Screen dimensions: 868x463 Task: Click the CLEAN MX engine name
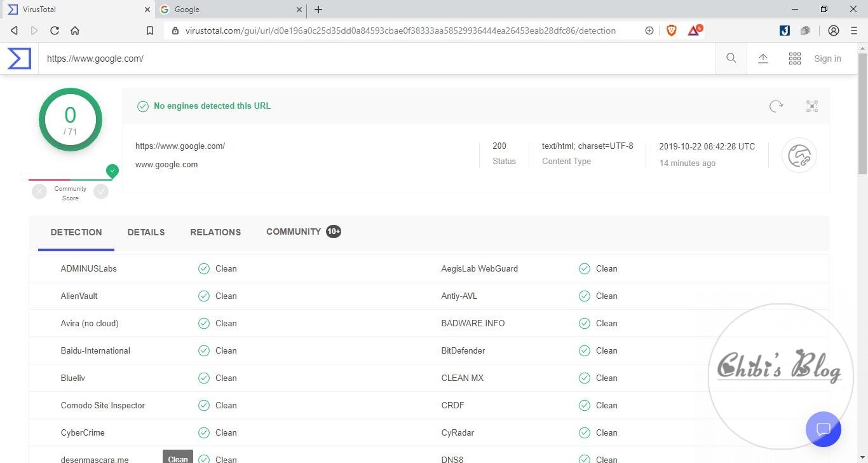tap(463, 378)
